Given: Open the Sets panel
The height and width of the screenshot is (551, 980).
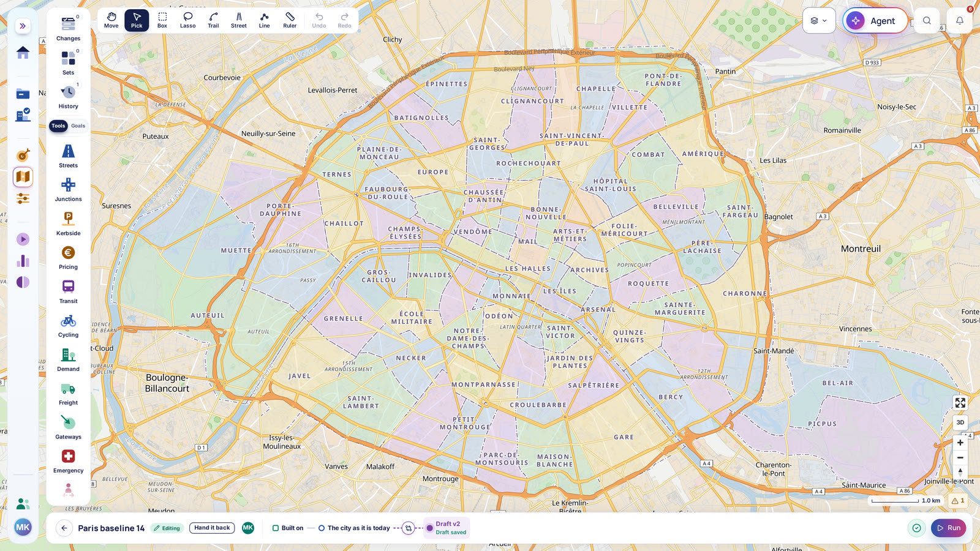Looking at the screenshot, I should pos(68,62).
